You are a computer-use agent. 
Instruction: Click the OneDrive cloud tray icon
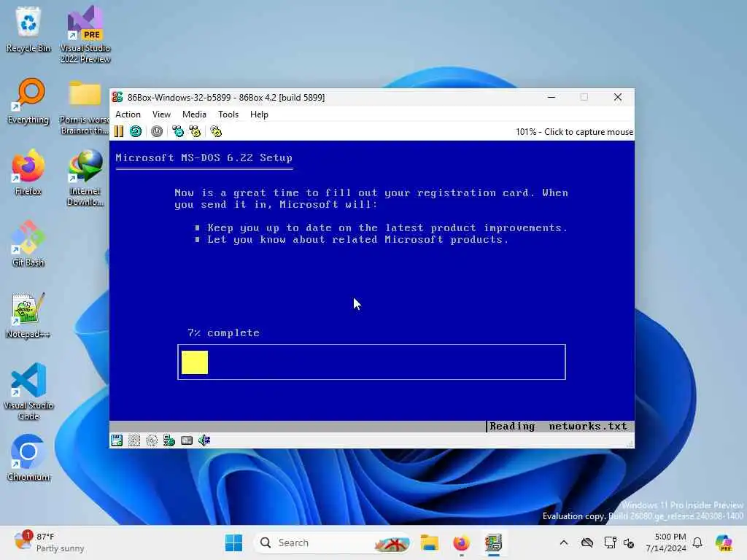[587, 542]
